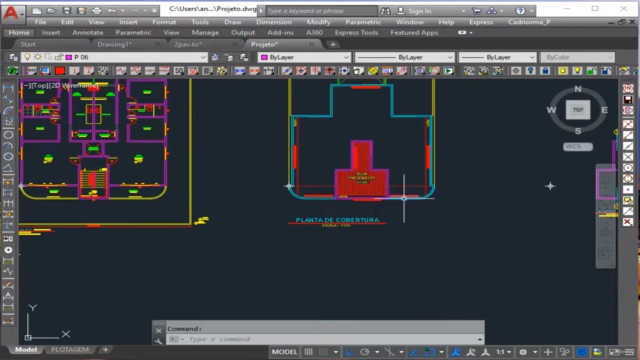This screenshot has width=640, height=360.
Task: Click the Open file folder icon
Action: point(51,11)
